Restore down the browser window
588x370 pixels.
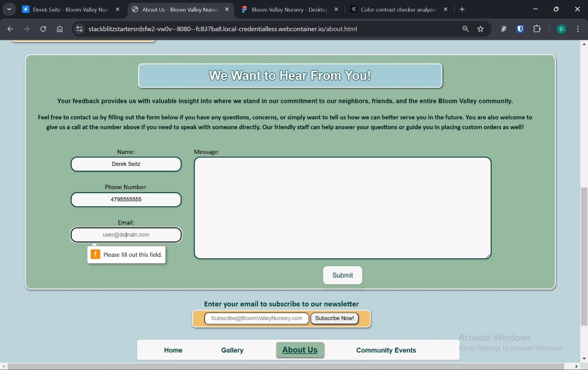[x=557, y=9]
